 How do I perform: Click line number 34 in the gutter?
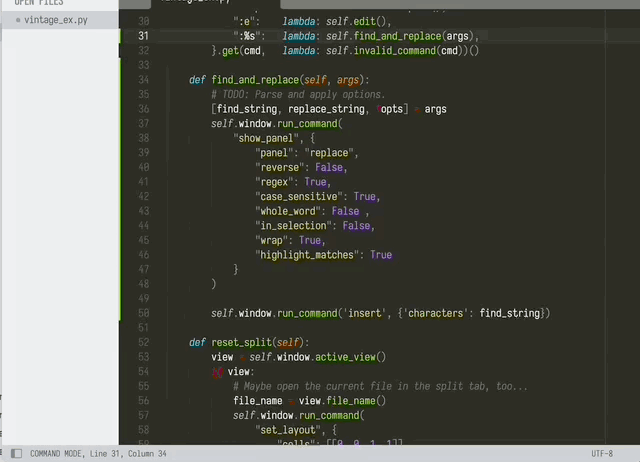click(x=143, y=80)
